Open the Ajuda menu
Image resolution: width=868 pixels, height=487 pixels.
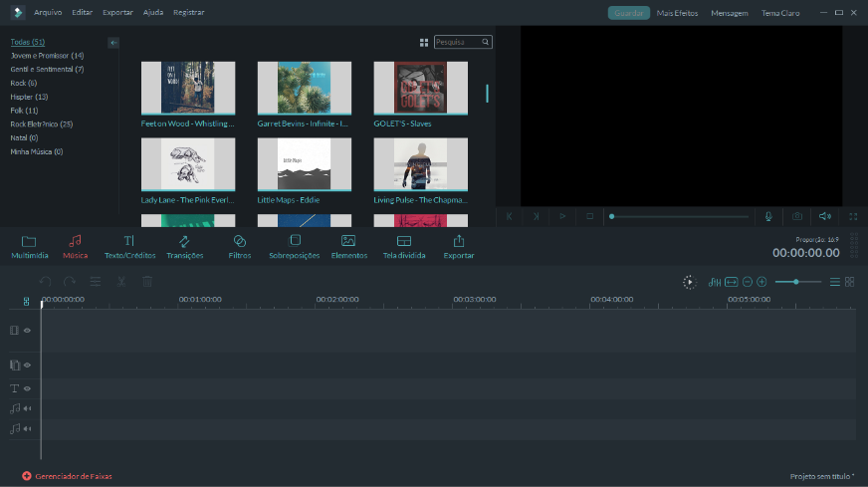(152, 12)
